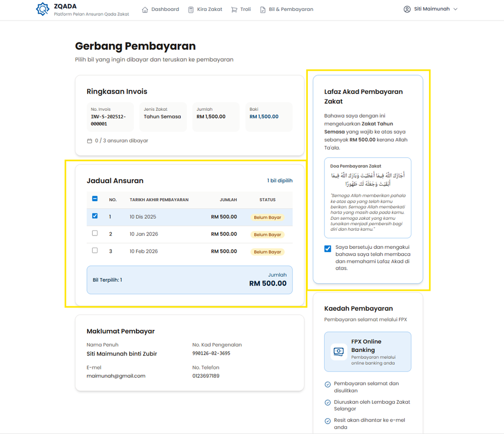504x434 pixels.
Task: Click the Bil & Pembayaran document icon
Action: tap(262, 10)
